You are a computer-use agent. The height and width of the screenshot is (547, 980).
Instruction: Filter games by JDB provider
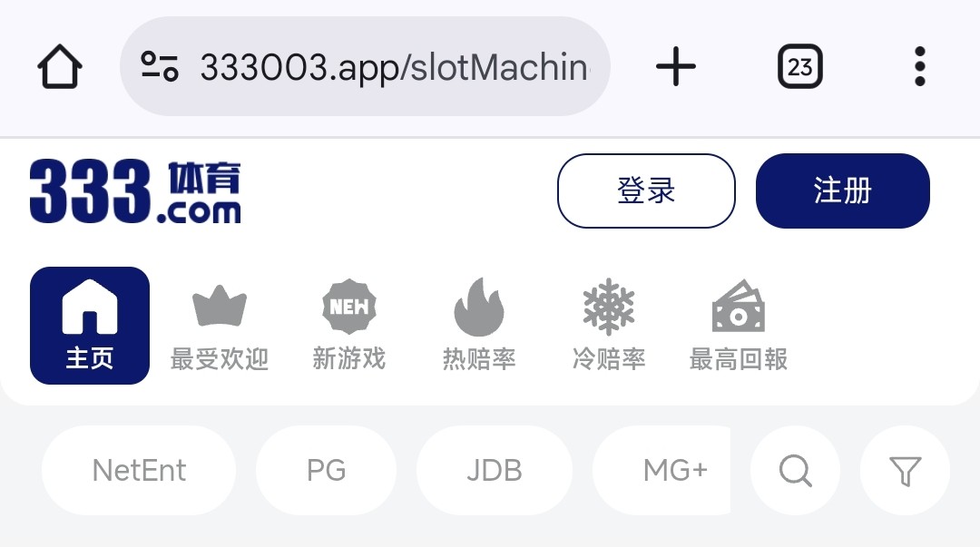[x=495, y=470]
